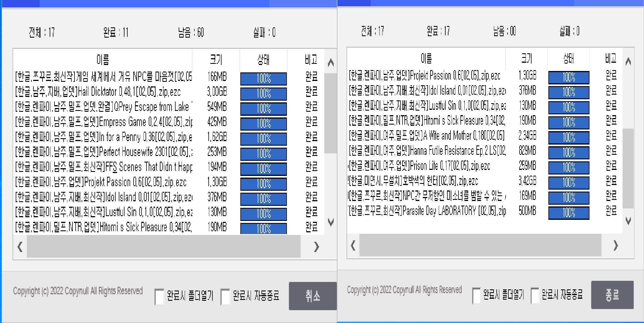Click scroll-up arrow in right list
The image size is (644, 323).
pyautogui.click(x=628, y=61)
